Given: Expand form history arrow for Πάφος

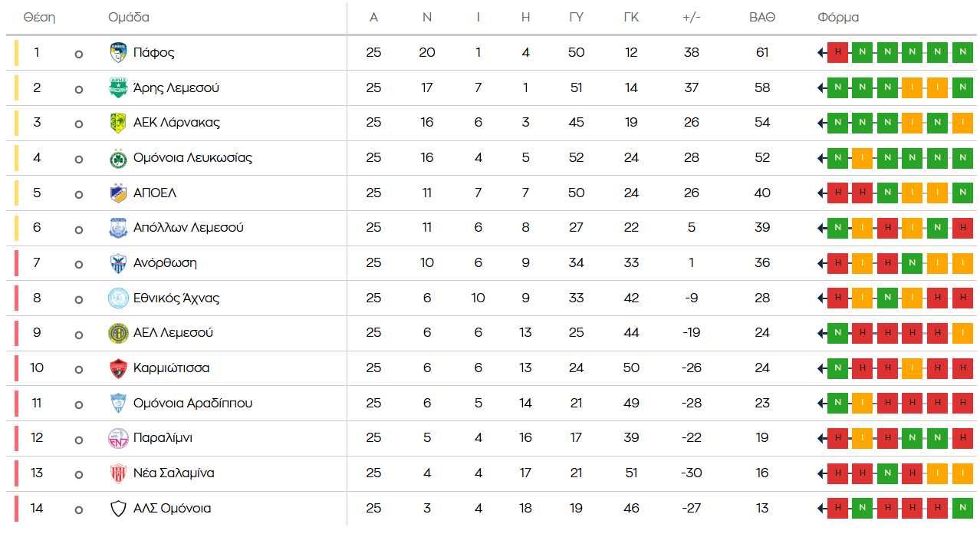Looking at the screenshot, I should pos(821,53).
